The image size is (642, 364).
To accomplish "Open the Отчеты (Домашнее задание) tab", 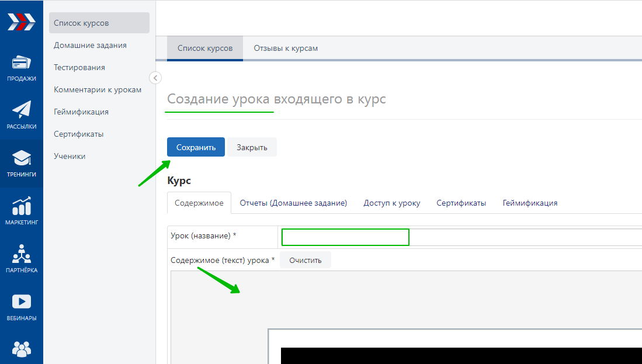I will [x=293, y=203].
